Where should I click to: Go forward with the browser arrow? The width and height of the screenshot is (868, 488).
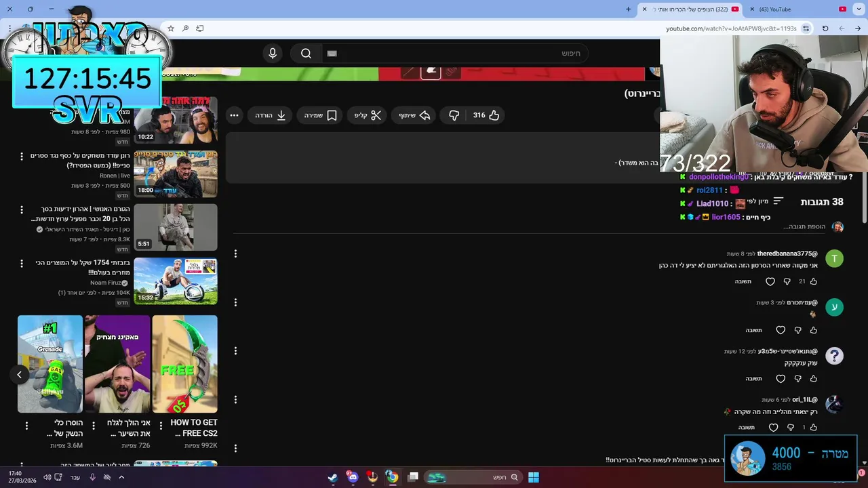point(858,28)
